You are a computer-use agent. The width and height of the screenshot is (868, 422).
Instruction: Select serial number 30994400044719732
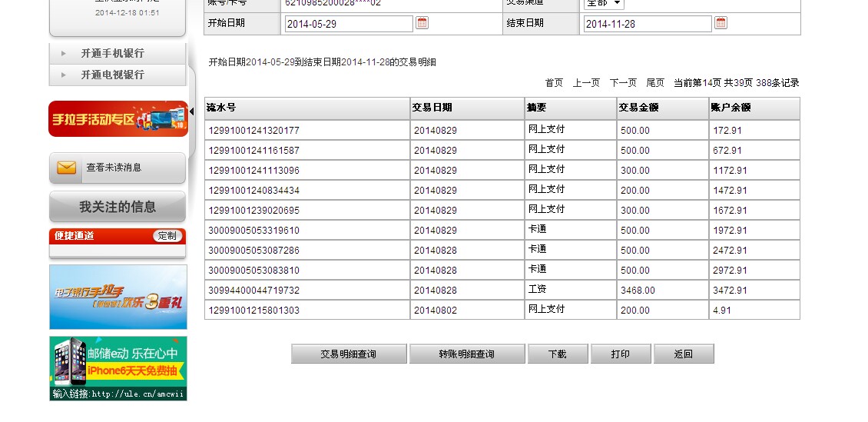(254, 291)
